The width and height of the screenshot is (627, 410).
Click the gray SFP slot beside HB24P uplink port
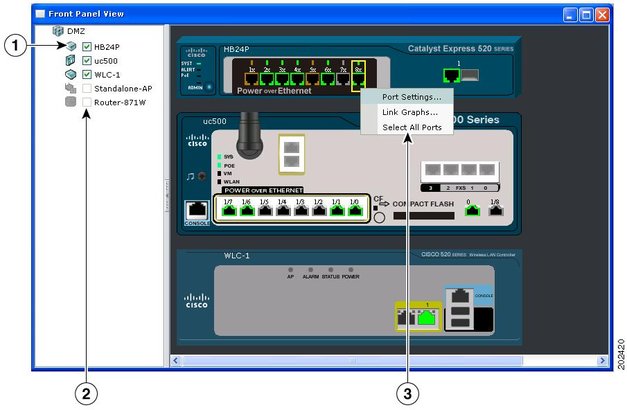(x=470, y=75)
